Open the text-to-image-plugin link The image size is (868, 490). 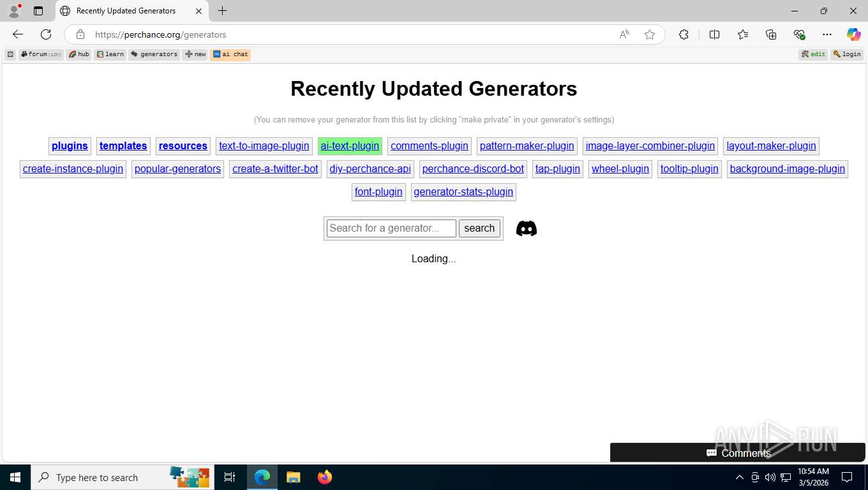pos(264,146)
